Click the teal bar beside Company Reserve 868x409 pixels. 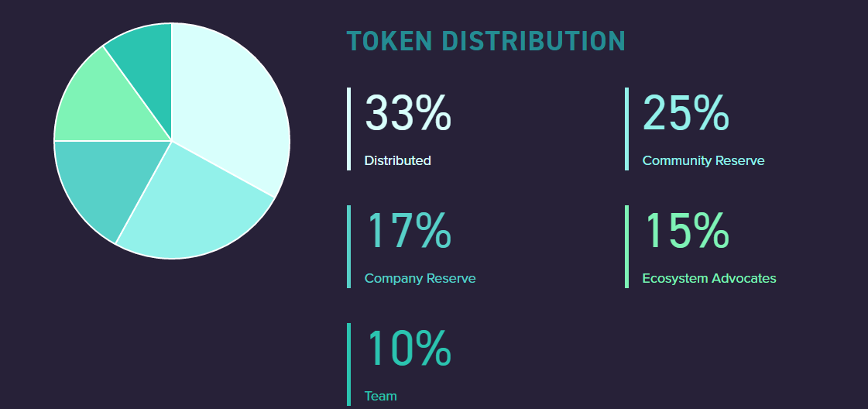(x=349, y=246)
